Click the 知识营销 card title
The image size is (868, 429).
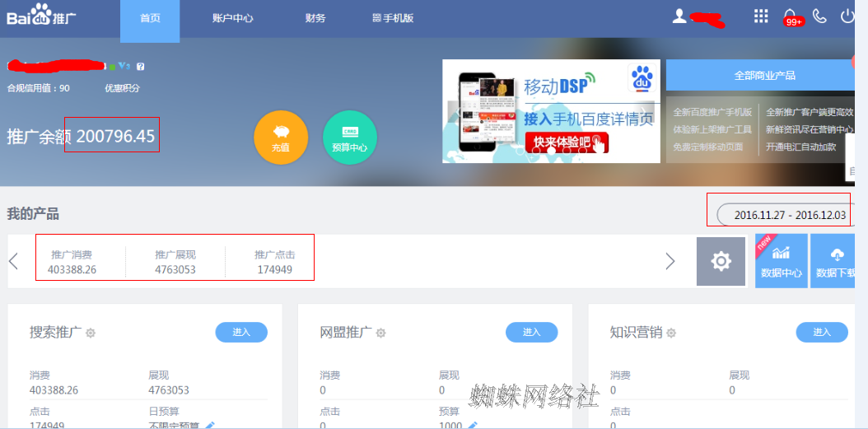click(x=636, y=332)
